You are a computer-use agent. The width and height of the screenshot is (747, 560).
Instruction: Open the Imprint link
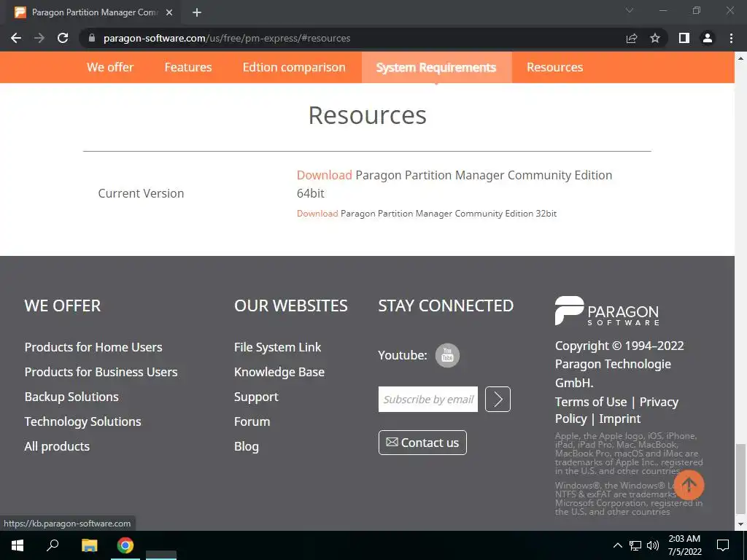click(x=620, y=419)
